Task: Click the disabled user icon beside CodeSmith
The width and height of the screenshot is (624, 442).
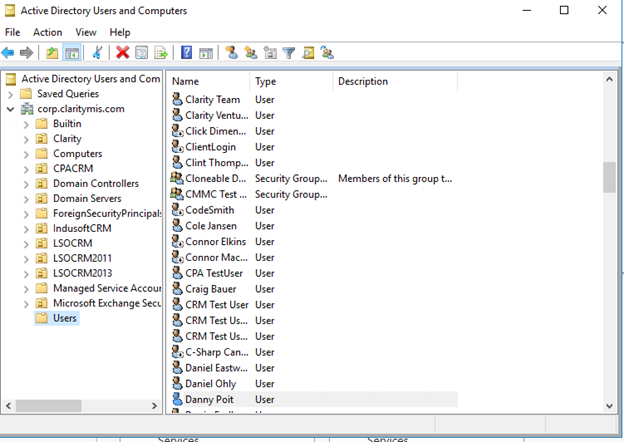Action: coord(177,210)
